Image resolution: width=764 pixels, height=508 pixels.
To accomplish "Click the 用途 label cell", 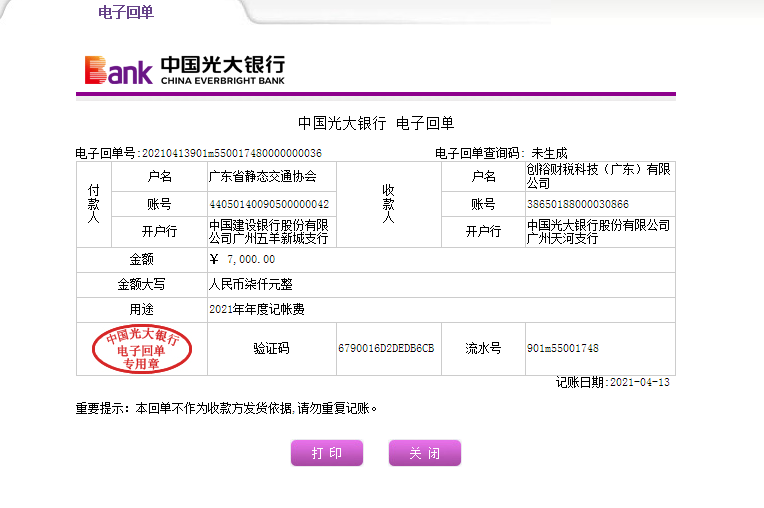I will click(142, 309).
